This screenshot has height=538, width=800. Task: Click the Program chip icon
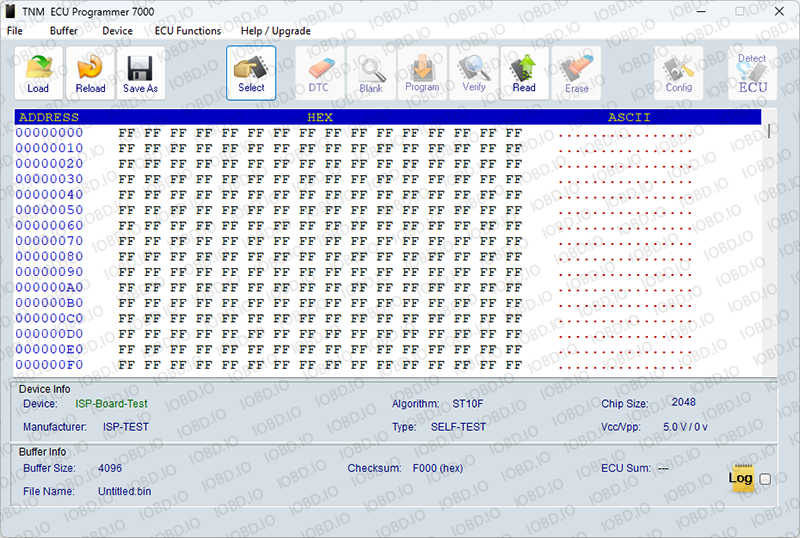coord(422,72)
